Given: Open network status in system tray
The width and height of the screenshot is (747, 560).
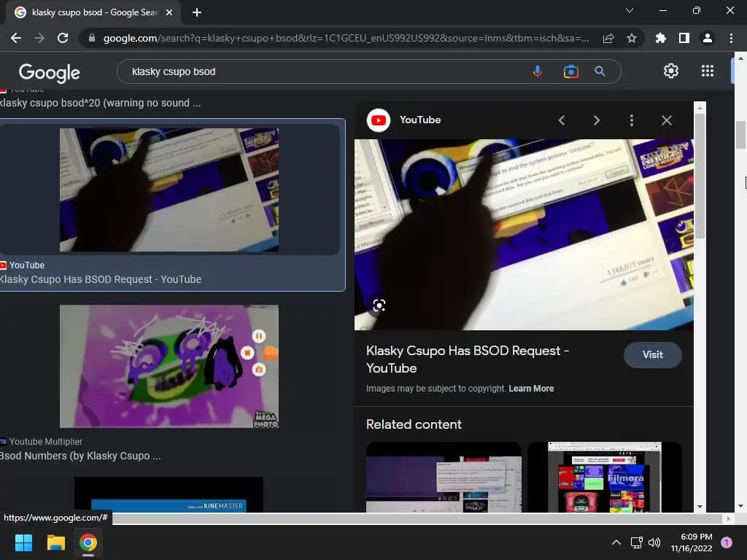Looking at the screenshot, I should tap(636, 542).
